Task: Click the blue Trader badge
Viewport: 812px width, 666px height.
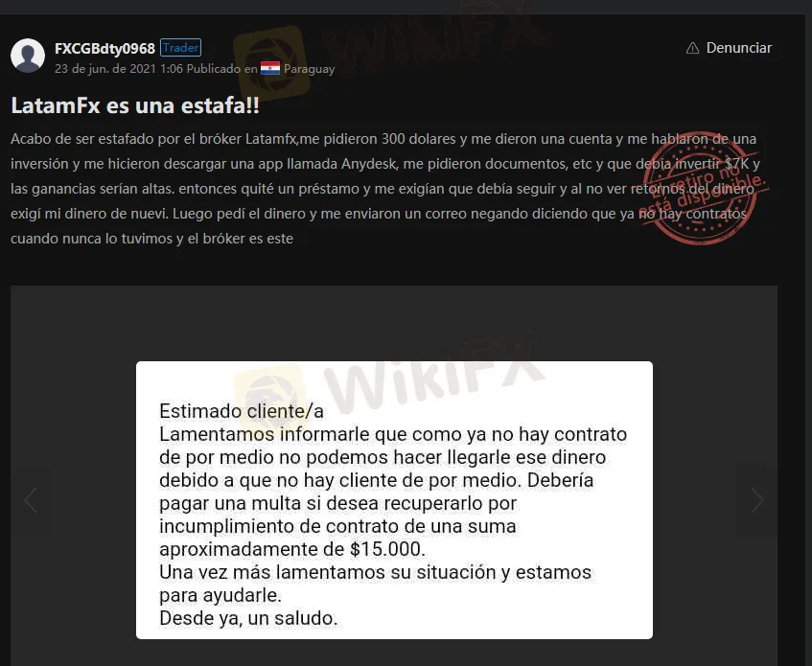Action: [180, 48]
